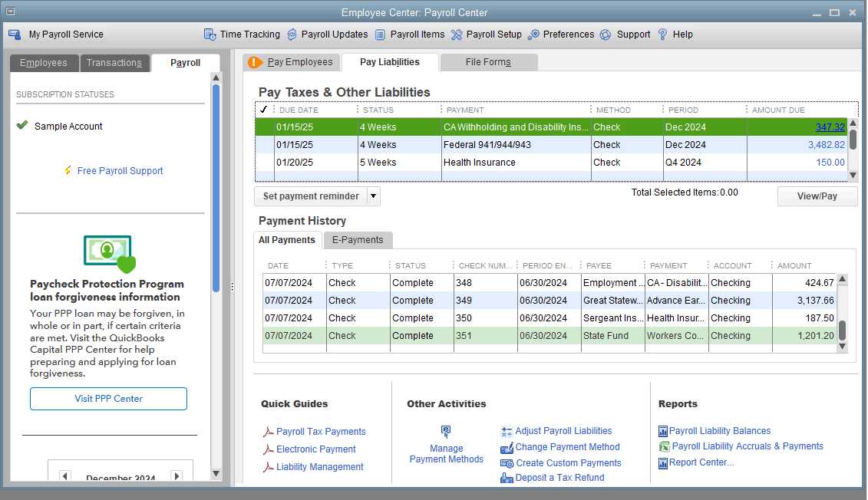Toggle the checkmark column header to select all
The image size is (868, 500).
(x=263, y=110)
